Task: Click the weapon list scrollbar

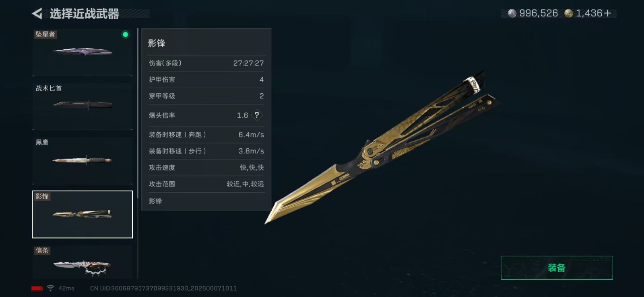Action: 138,113
